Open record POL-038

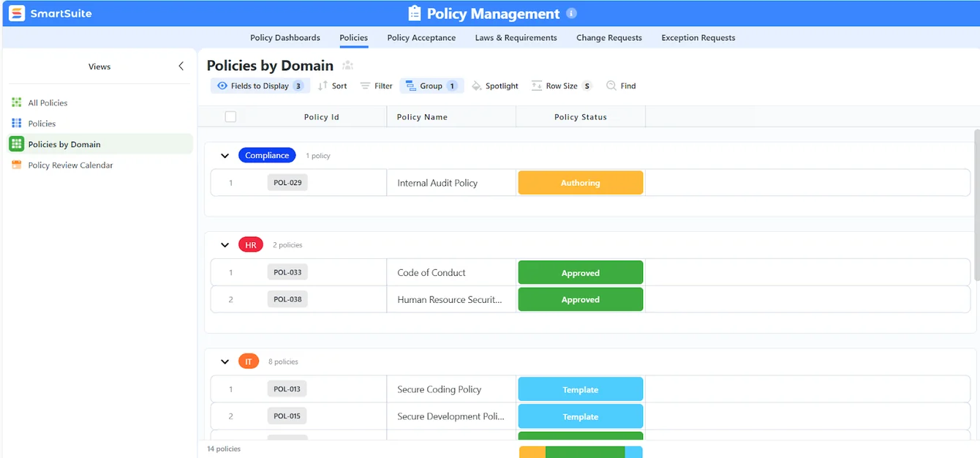(287, 299)
